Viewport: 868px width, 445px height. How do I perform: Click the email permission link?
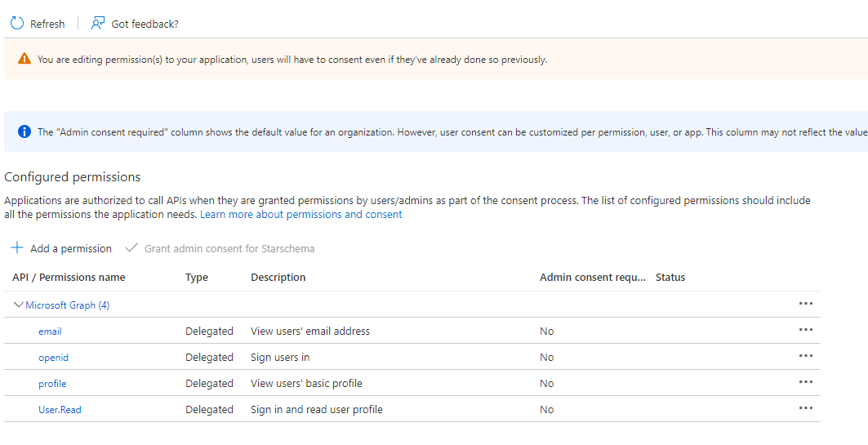click(50, 332)
